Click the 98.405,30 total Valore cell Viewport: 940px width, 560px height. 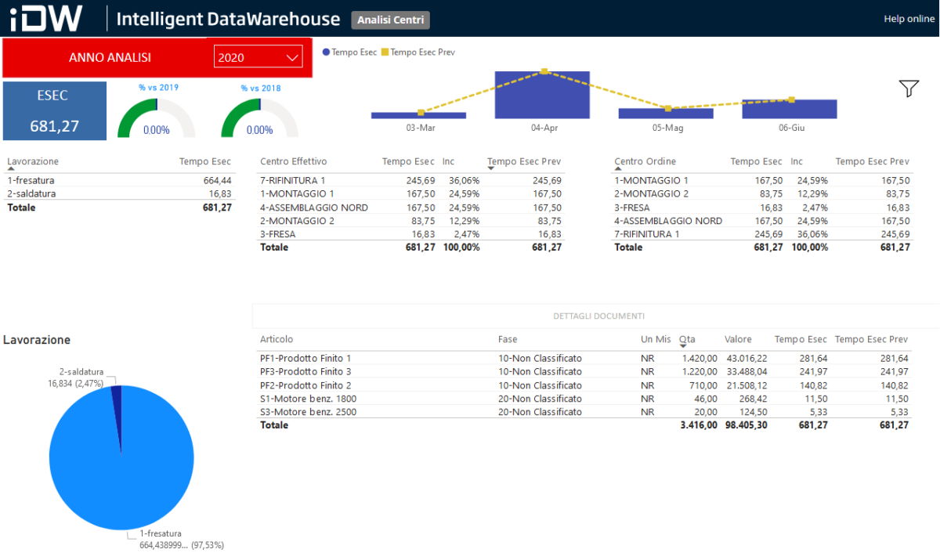747,425
